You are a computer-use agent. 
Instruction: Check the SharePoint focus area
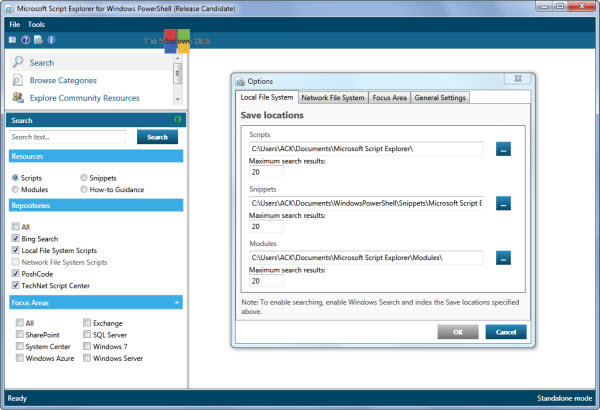(20, 335)
